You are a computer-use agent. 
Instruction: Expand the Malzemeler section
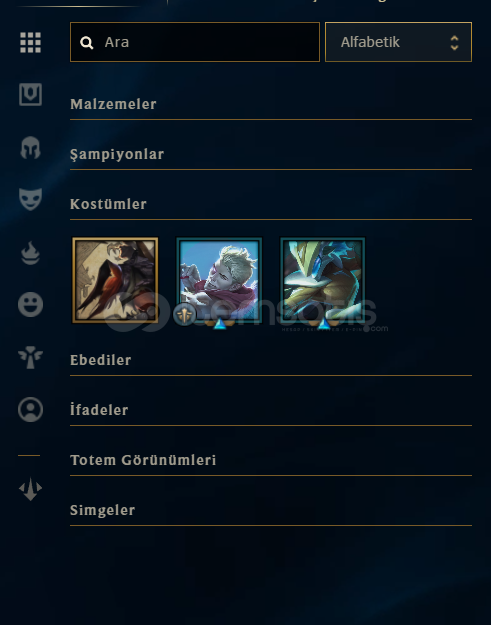click(271, 104)
